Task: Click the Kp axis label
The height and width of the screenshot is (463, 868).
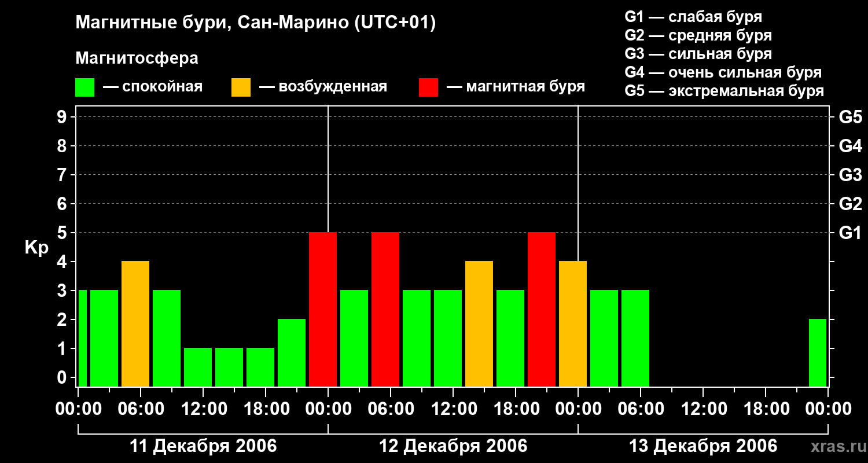Action: [x=36, y=248]
